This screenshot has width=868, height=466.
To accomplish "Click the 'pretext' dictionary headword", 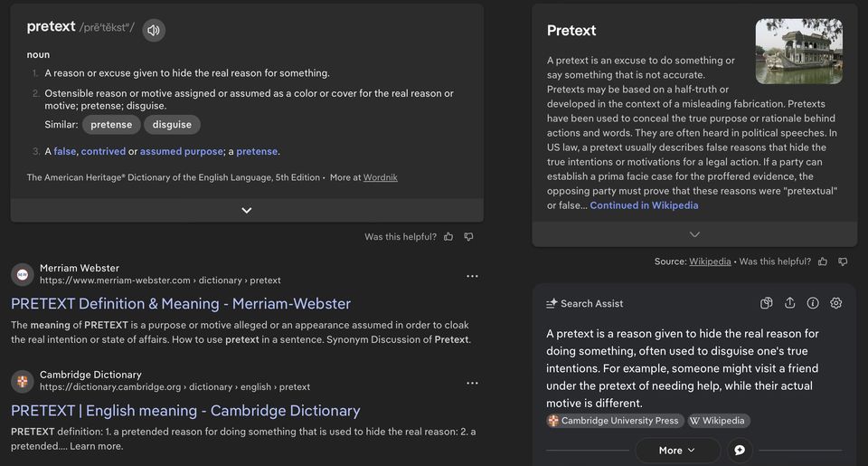I will point(51,26).
